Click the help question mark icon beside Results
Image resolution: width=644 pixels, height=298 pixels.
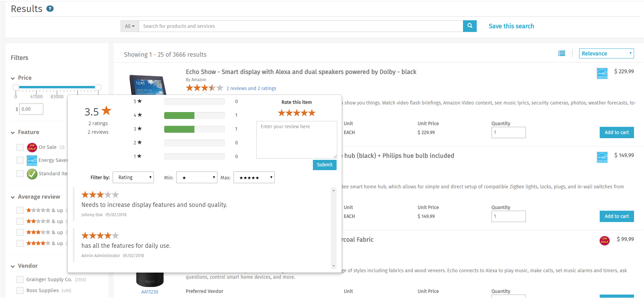[x=50, y=9]
